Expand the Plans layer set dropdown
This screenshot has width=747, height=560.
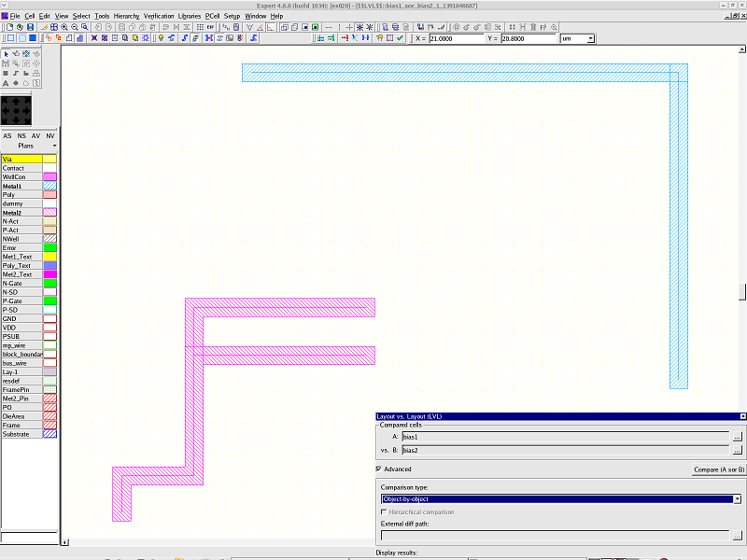click(54, 147)
